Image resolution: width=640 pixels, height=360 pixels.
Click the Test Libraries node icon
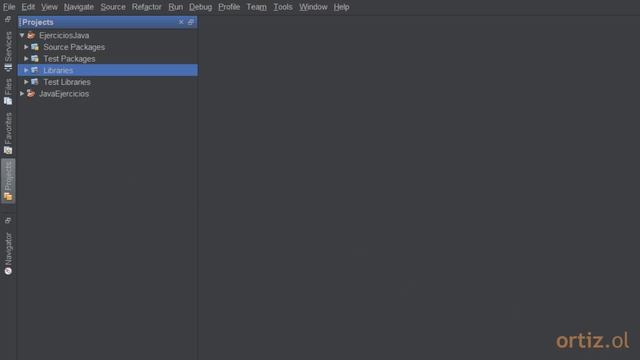click(x=35, y=82)
